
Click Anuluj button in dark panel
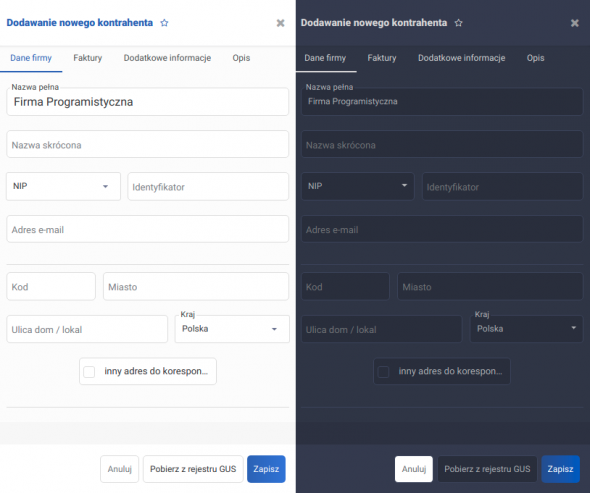(414, 469)
